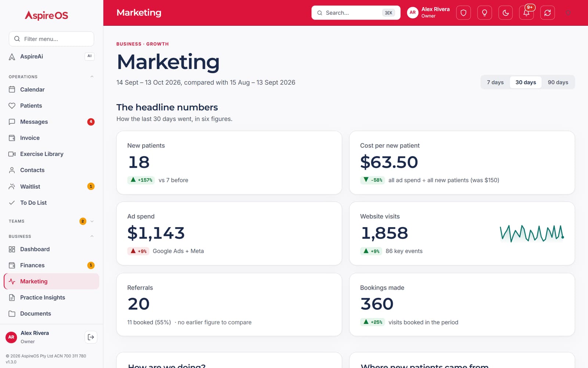This screenshot has height=368, width=588.
Task: Click the refresh icon in header
Action: (x=548, y=13)
